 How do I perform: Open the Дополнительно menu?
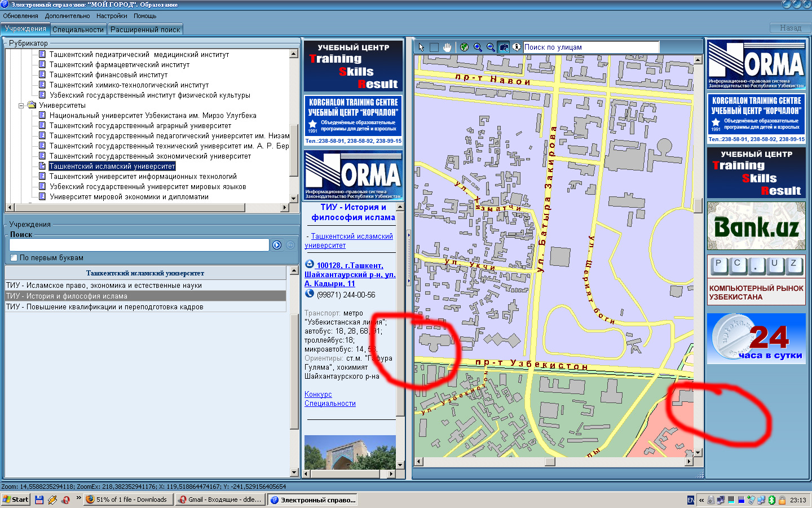tap(67, 16)
